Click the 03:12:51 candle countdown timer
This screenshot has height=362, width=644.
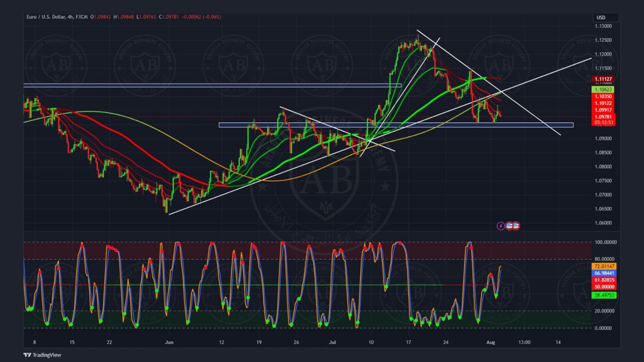pos(603,123)
